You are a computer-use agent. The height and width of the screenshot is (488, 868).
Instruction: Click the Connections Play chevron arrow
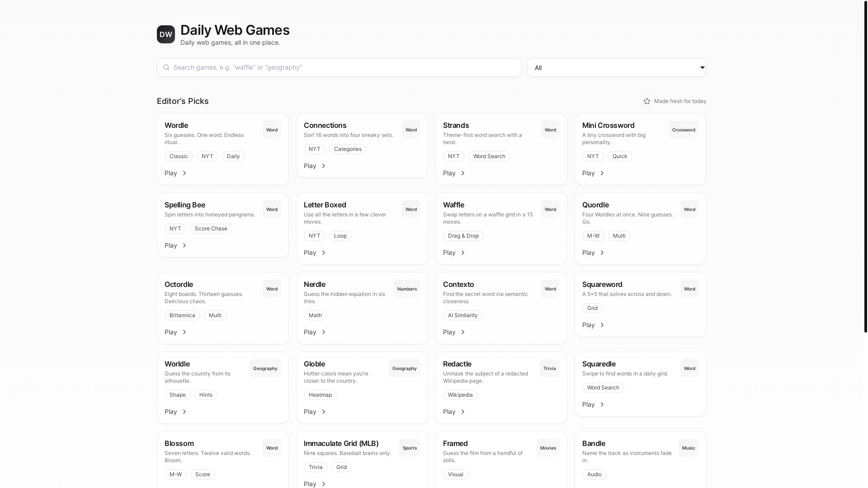pyautogui.click(x=324, y=166)
